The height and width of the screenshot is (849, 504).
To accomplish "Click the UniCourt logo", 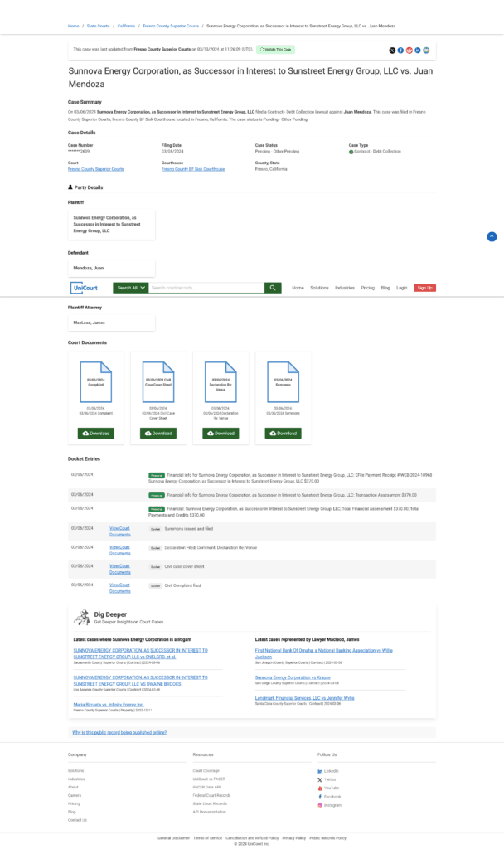I will pyautogui.click(x=85, y=288).
